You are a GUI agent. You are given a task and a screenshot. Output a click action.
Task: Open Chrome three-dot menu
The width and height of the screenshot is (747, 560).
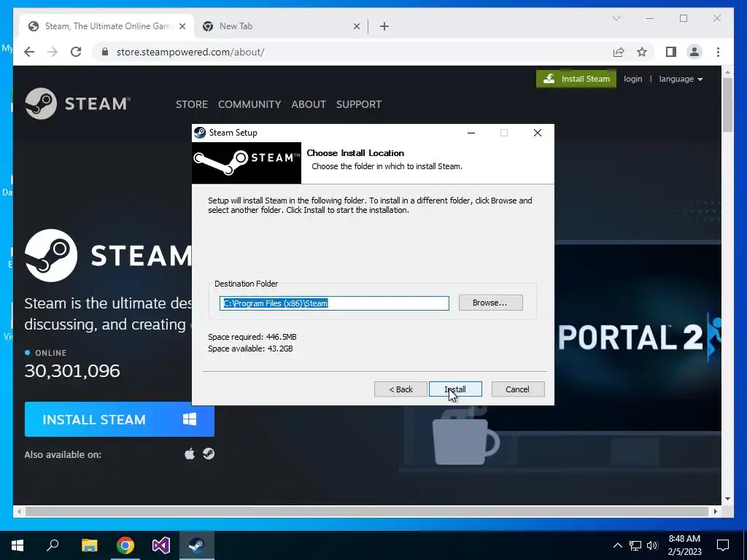(x=718, y=52)
